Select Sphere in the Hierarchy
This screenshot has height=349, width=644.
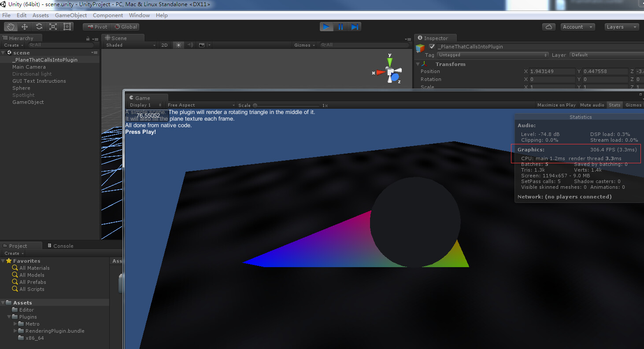click(x=21, y=88)
